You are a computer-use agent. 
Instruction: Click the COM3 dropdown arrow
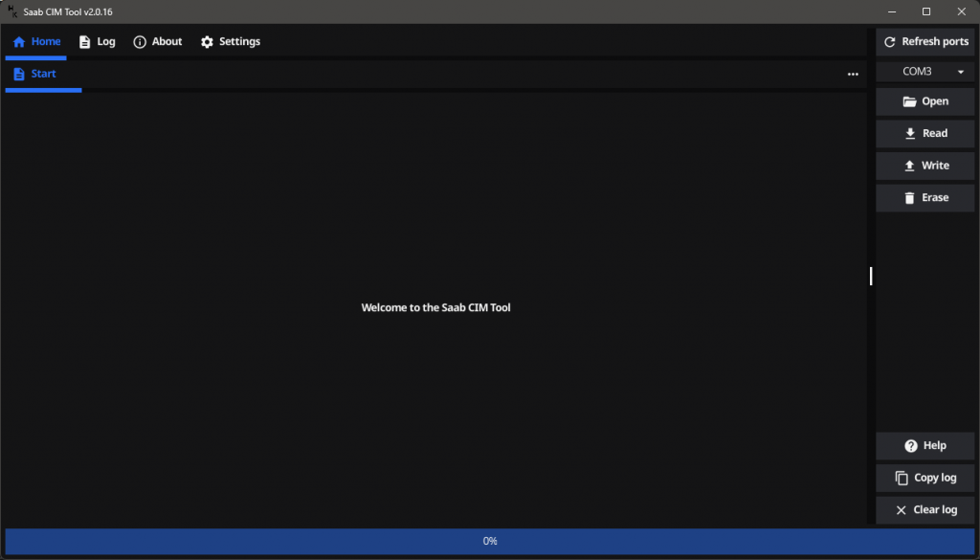coord(960,72)
